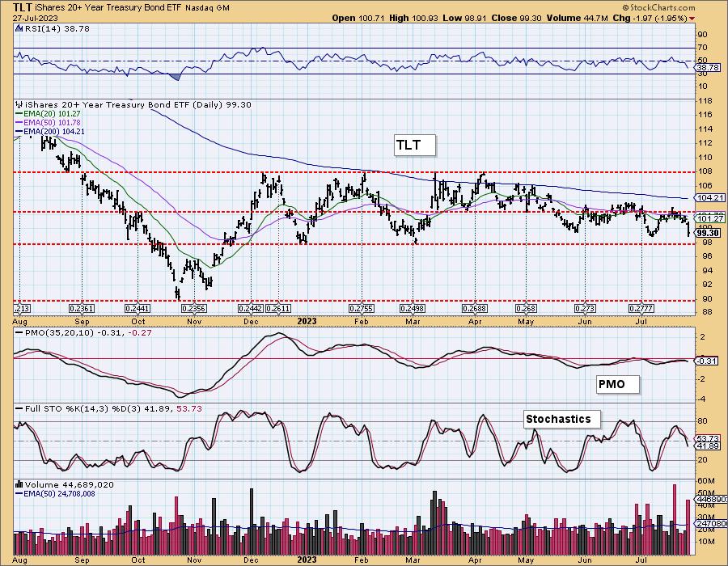Screen dimensions: 728x566
Task: Click the PMO annotation box
Action: [x=618, y=385]
